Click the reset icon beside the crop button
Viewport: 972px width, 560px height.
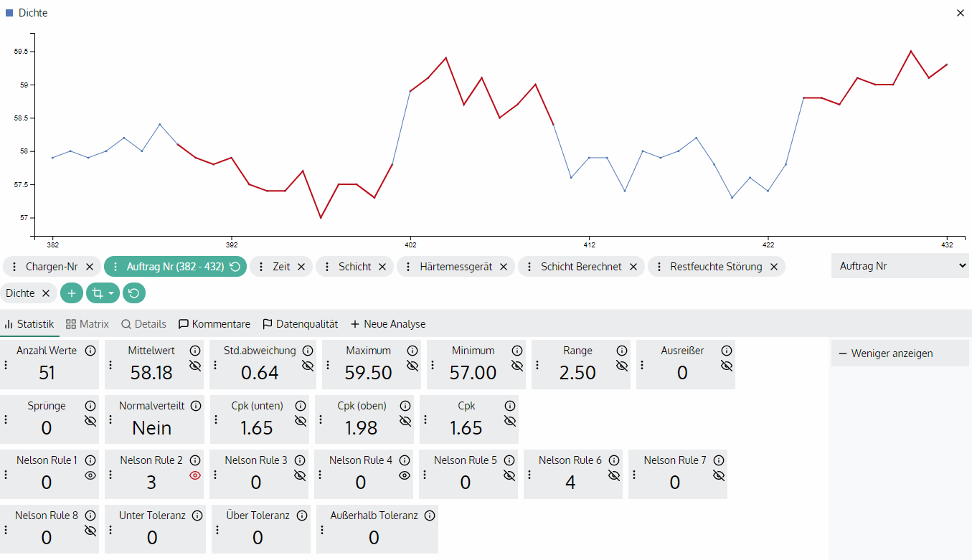click(x=134, y=293)
